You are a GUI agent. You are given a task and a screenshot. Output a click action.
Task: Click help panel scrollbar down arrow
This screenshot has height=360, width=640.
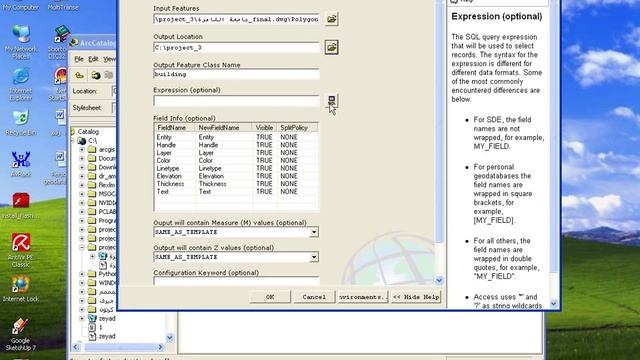coord(553,304)
